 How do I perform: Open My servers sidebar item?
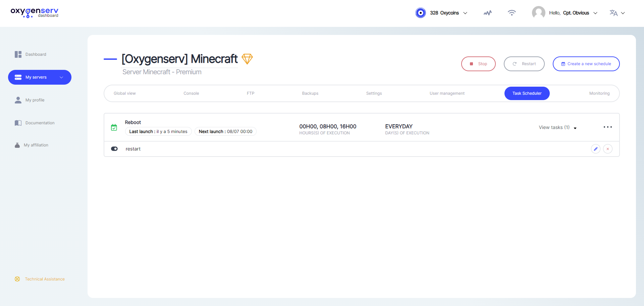[40, 77]
